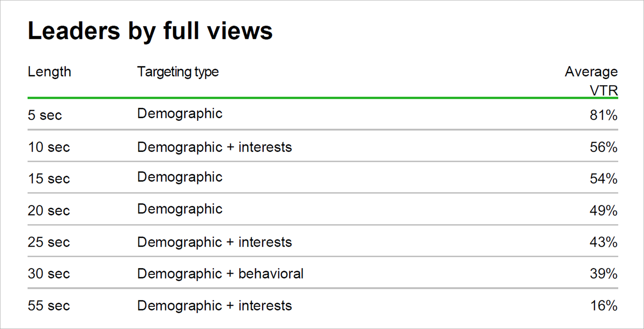Select the 56% average VTR value

click(604, 147)
